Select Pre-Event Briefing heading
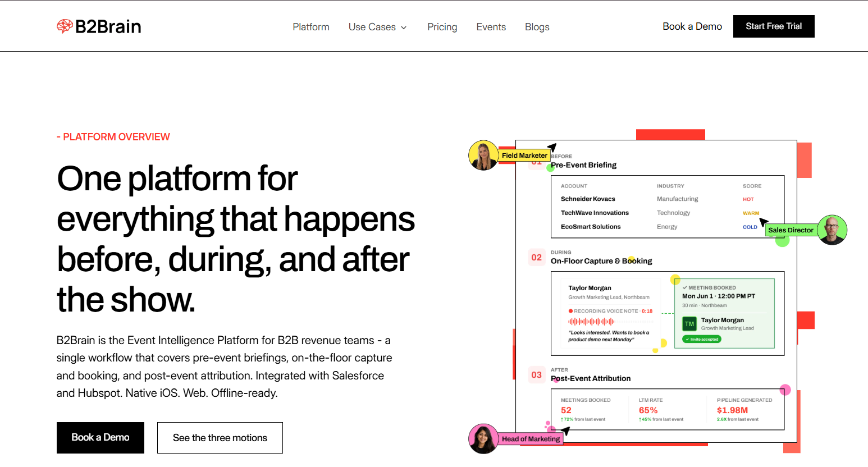 pos(584,165)
